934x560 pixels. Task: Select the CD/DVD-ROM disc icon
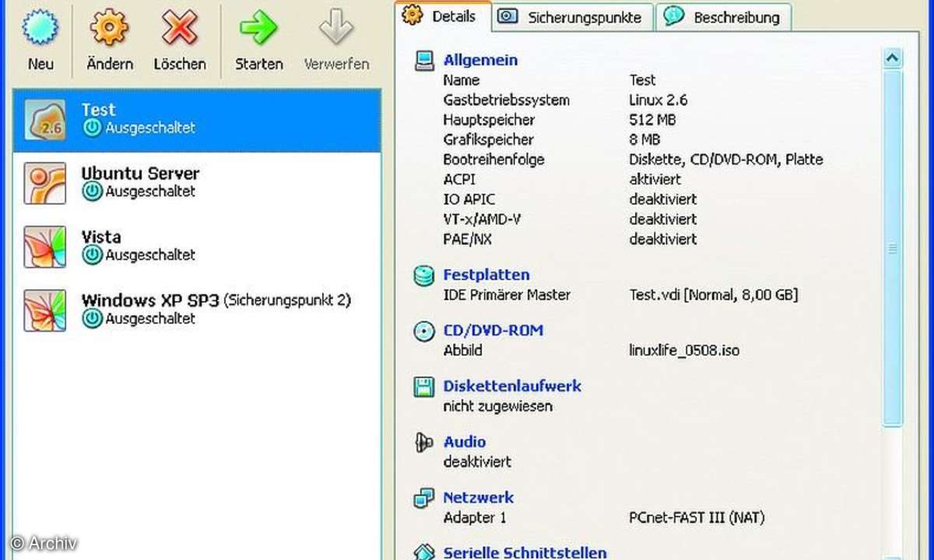[x=424, y=331]
